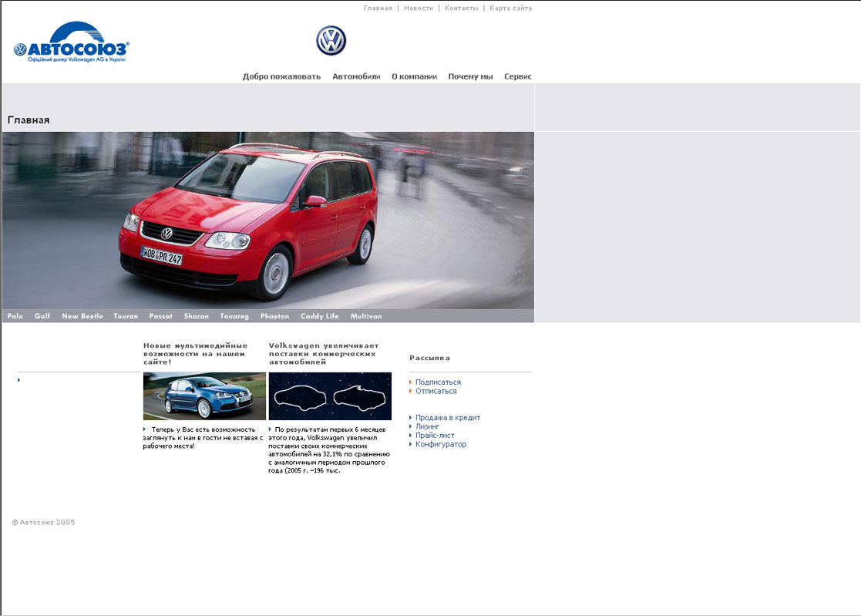The image size is (861, 616).
Task: Open the Лизинг link
Action: 428,426
